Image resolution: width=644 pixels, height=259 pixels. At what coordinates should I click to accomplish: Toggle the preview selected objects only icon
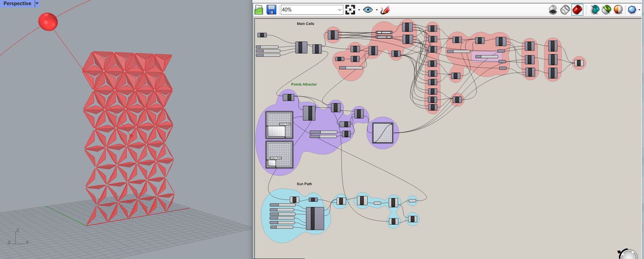[x=595, y=10]
